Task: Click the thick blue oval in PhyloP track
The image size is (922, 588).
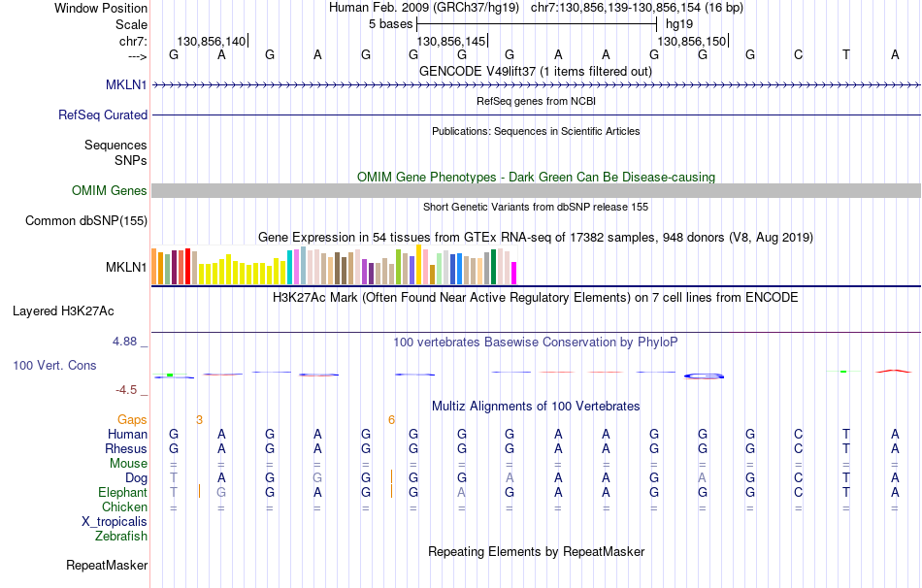Action: click(704, 376)
